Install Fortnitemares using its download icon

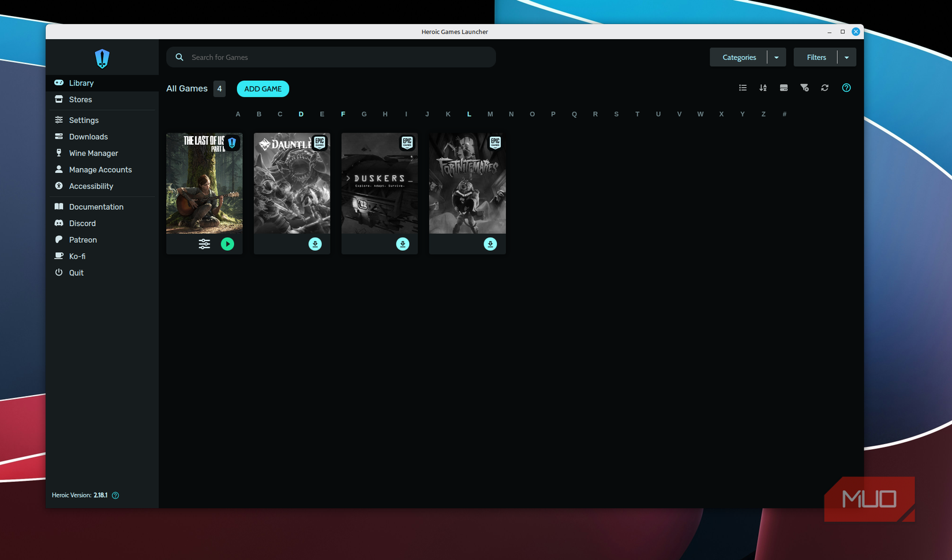point(490,244)
